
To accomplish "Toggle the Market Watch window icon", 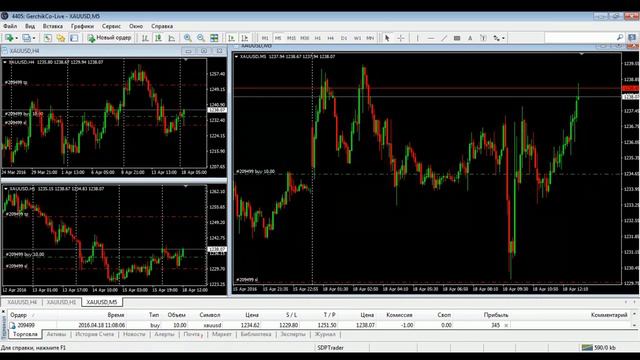I will coord(48,38).
